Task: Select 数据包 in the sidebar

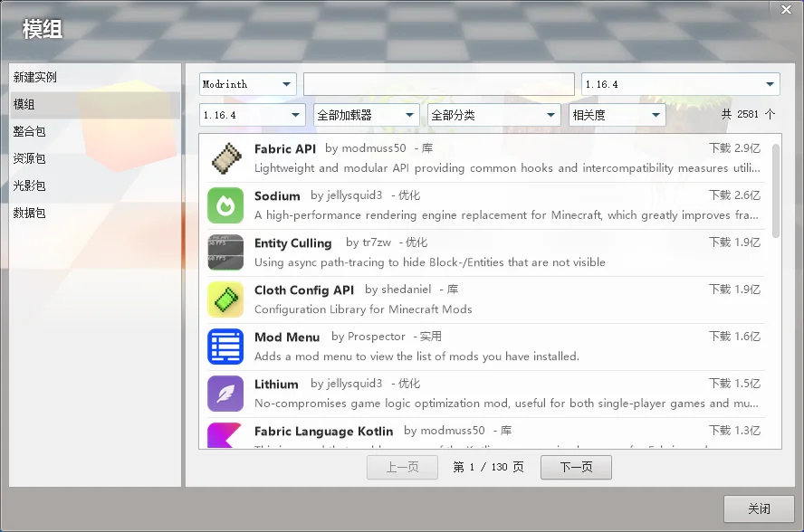Action: pos(95,213)
